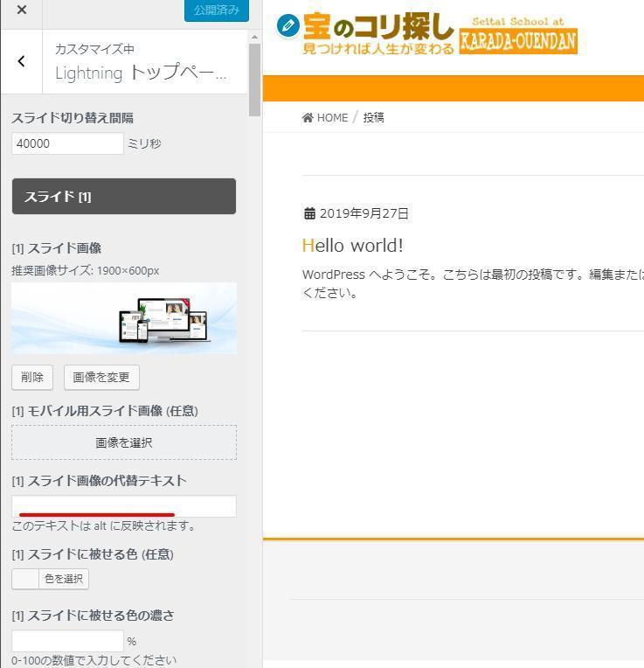Open the Hello world! post title
The height and width of the screenshot is (668, 644).
point(352,246)
